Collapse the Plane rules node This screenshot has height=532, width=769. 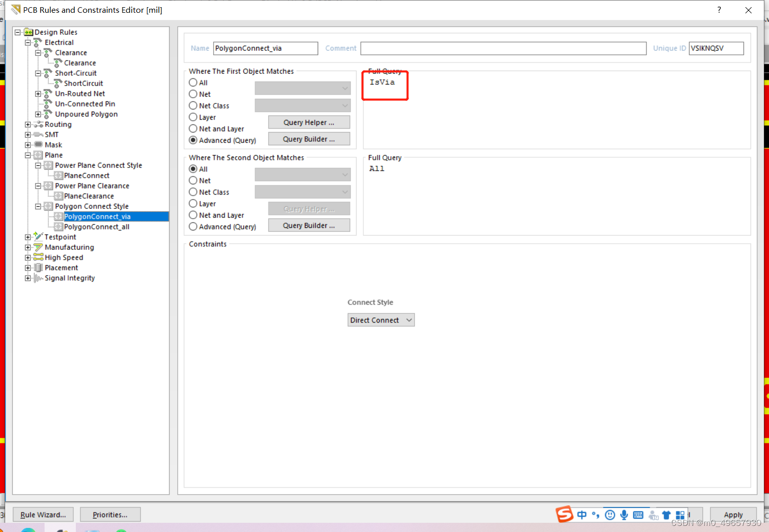point(28,155)
